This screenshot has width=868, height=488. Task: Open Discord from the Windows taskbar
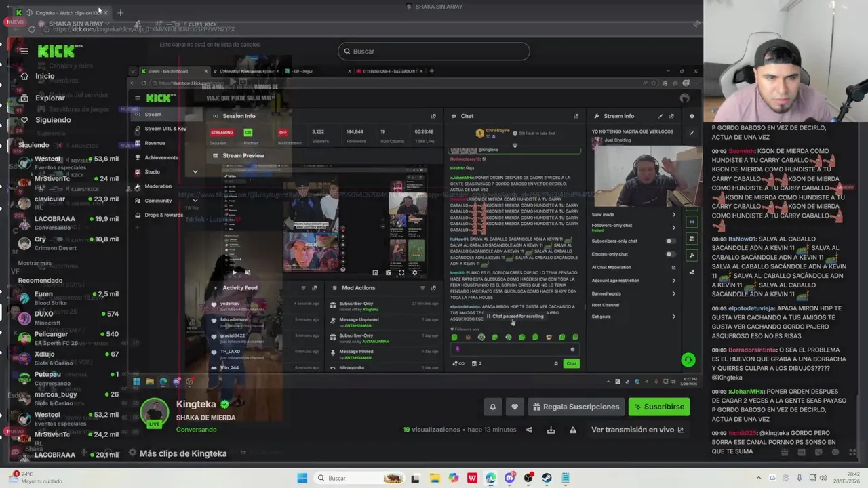tap(510, 478)
